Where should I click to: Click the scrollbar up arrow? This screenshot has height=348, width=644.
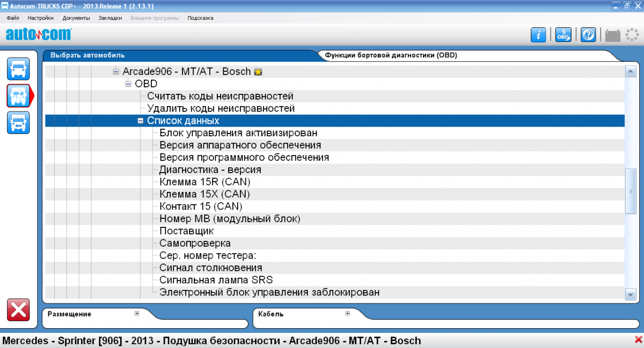pos(631,71)
